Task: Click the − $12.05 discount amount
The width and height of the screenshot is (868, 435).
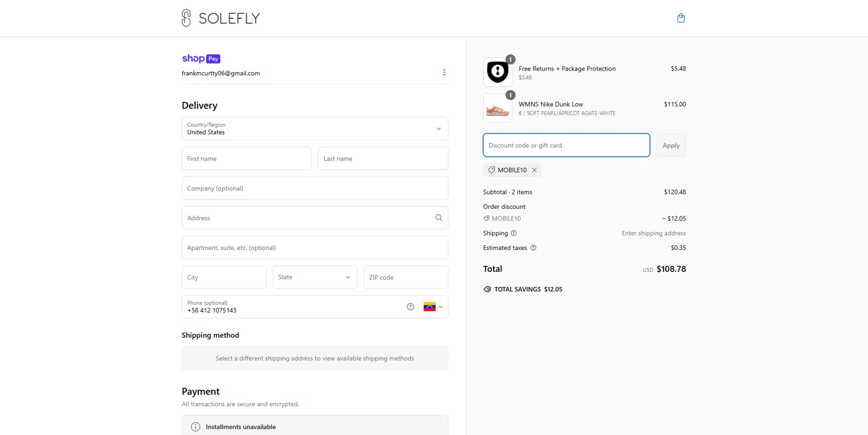Action: pyautogui.click(x=674, y=219)
